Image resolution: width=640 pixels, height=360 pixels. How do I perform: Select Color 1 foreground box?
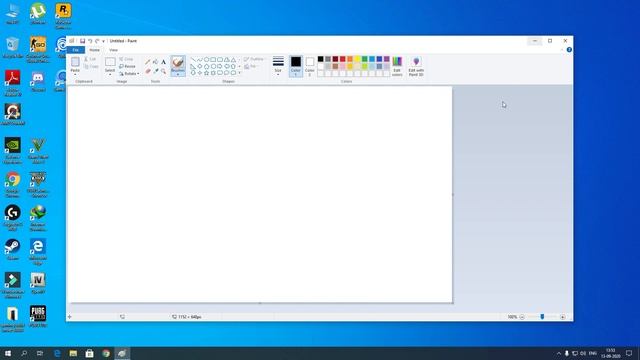pos(296,66)
